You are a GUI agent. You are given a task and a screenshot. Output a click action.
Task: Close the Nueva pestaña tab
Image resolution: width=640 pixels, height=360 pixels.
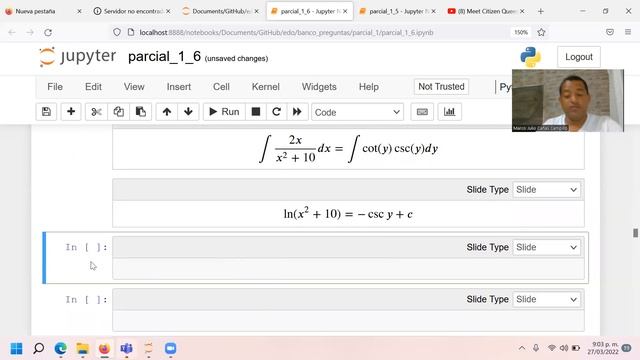point(79,11)
